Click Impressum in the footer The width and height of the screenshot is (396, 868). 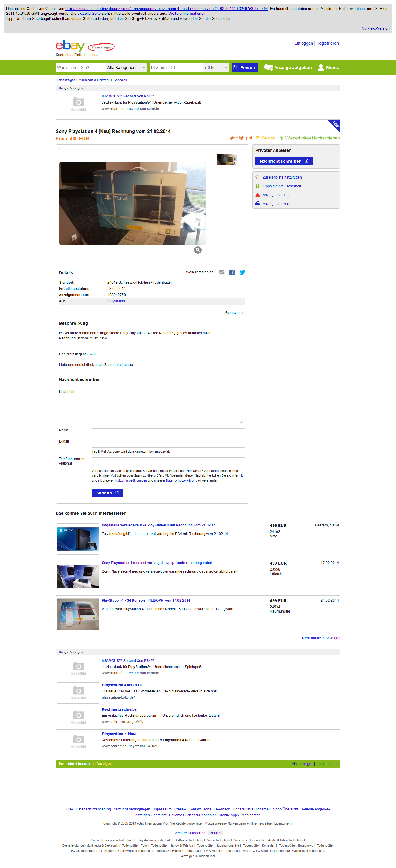[162, 809]
